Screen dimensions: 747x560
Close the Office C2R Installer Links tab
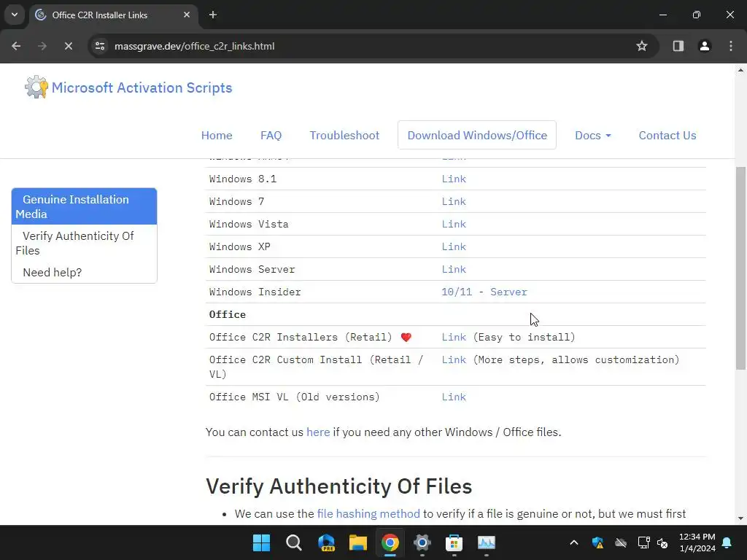coord(187,15)
